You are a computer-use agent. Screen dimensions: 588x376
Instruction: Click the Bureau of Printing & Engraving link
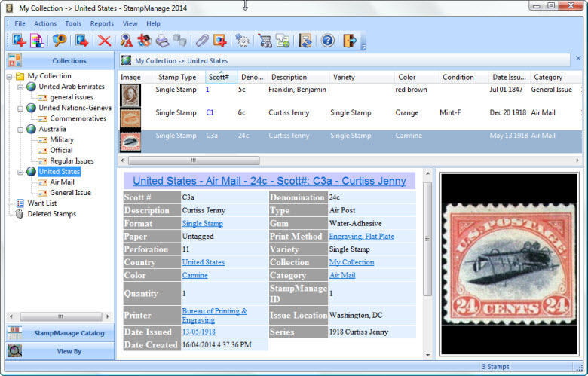pyautogui.click(x=215, y=315)
